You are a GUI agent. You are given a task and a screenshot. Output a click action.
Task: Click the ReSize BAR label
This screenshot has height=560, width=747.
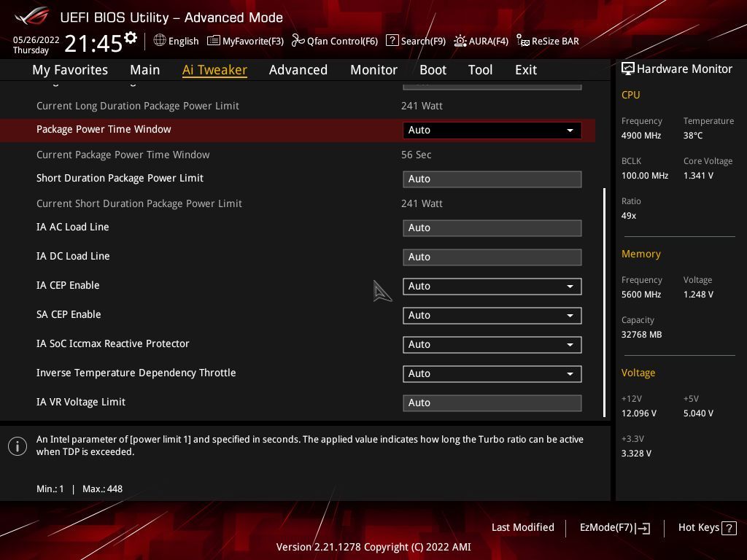[555, 41]
